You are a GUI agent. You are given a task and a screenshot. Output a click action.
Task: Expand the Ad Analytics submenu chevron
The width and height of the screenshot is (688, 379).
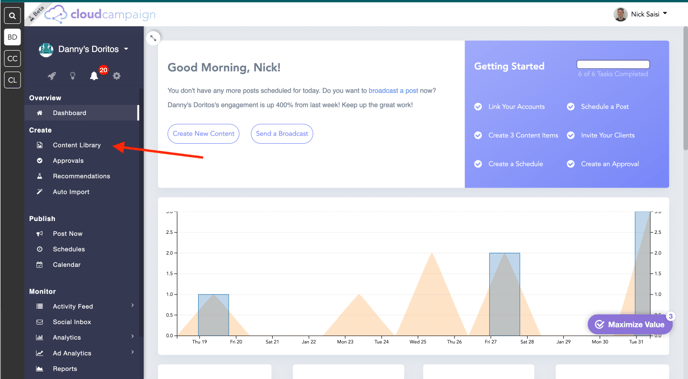point(133,352)
